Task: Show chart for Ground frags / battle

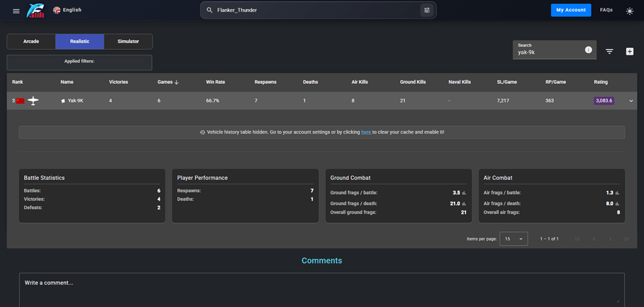Action: click(464, 193)
